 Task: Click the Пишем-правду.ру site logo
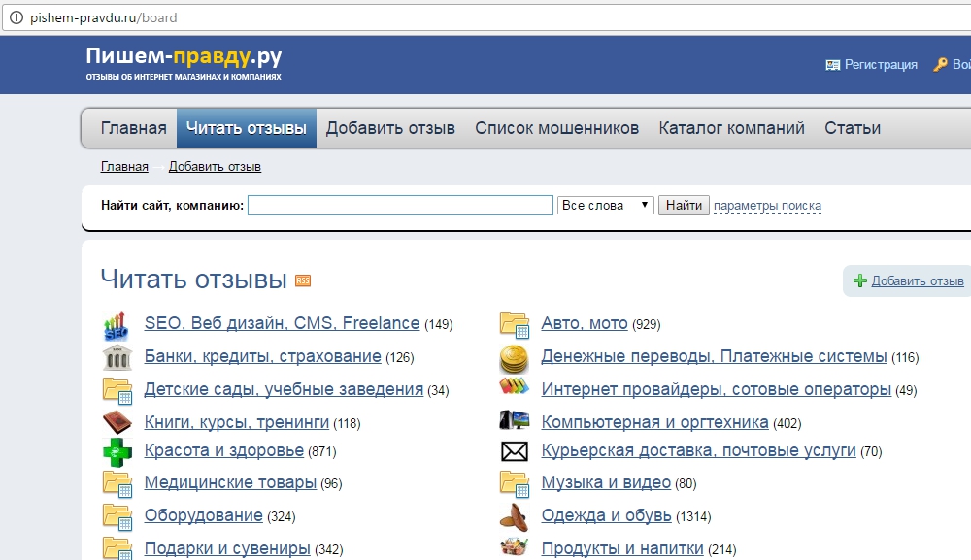click(x=184, y=62)
